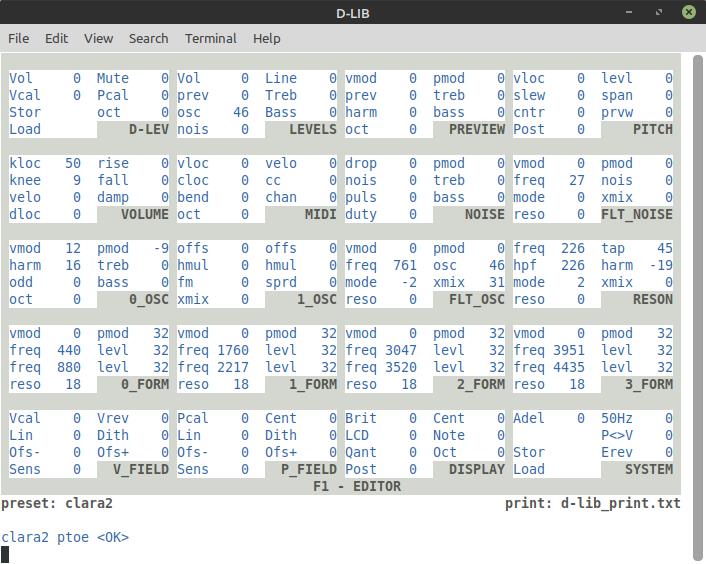The width and height of the screenshot is (706, 564).
Task: Click the osc value 46 in LEVELS
Action: (x=241, y=113)
